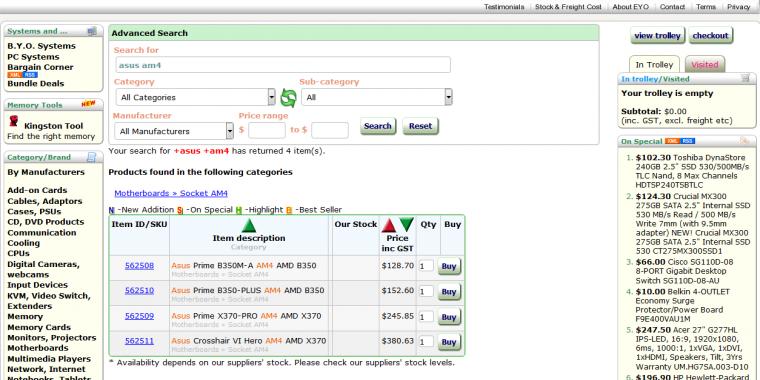Click the checkout button
This screenshot has width=760, height=380.
pos(711,35)
